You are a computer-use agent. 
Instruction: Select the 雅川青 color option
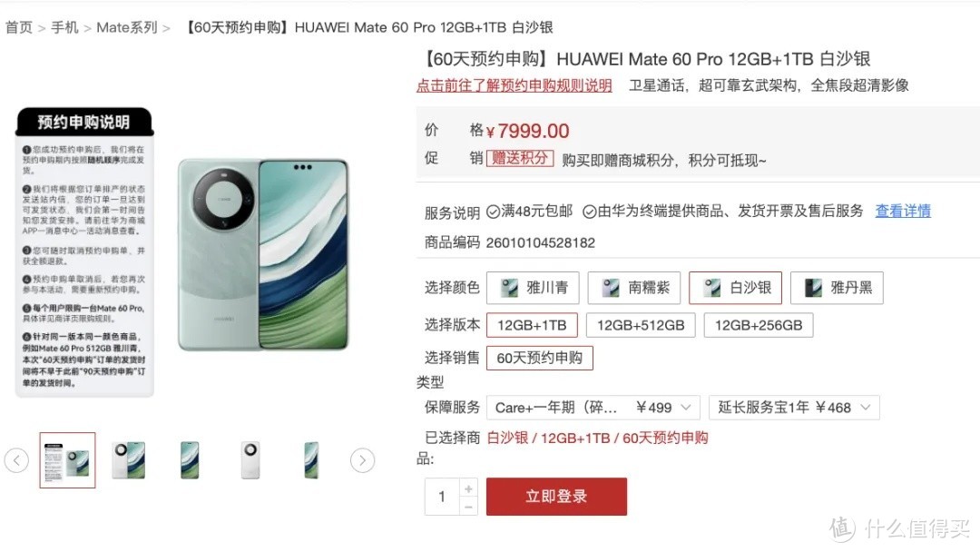(533, 288)
